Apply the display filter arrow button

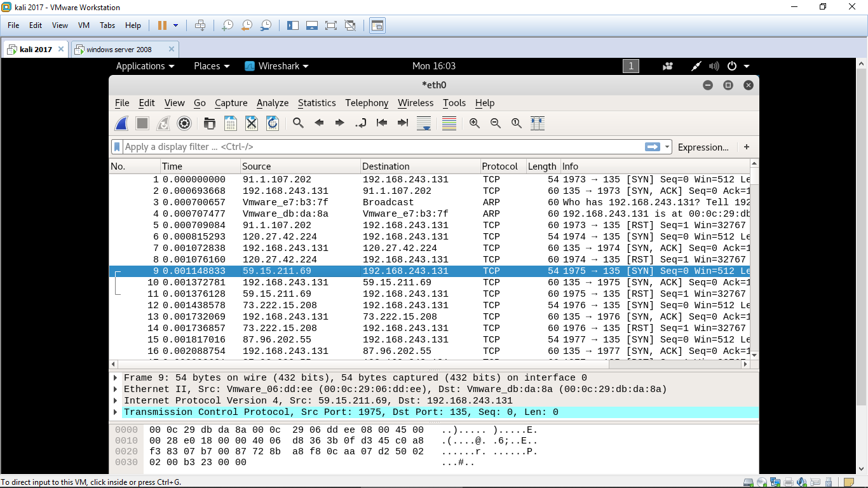[652, 147]
